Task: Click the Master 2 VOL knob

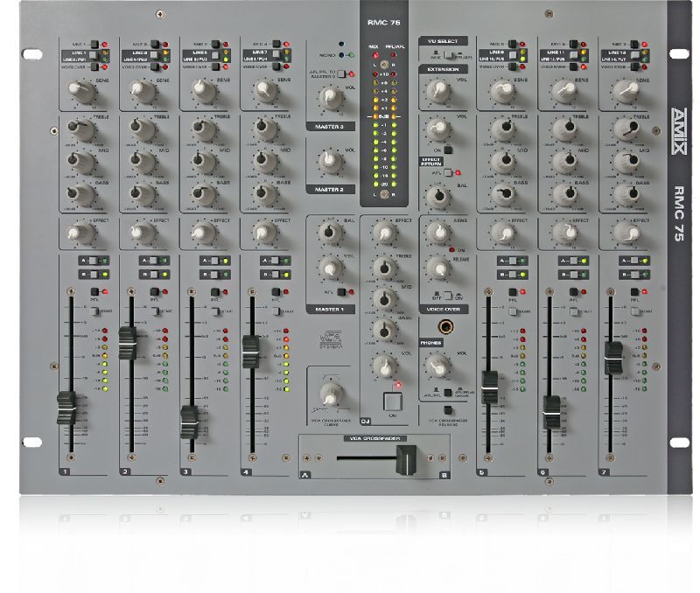Action: (x=331, y=161)
